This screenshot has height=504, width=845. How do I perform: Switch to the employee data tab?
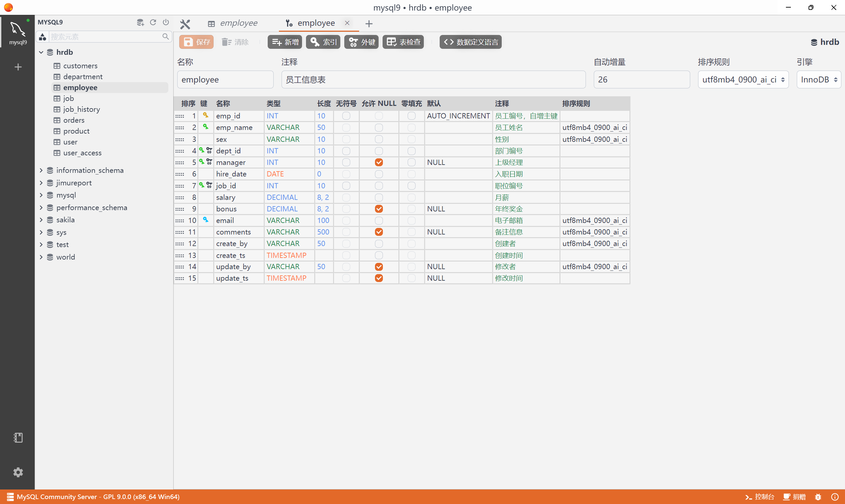click(238, 23)
